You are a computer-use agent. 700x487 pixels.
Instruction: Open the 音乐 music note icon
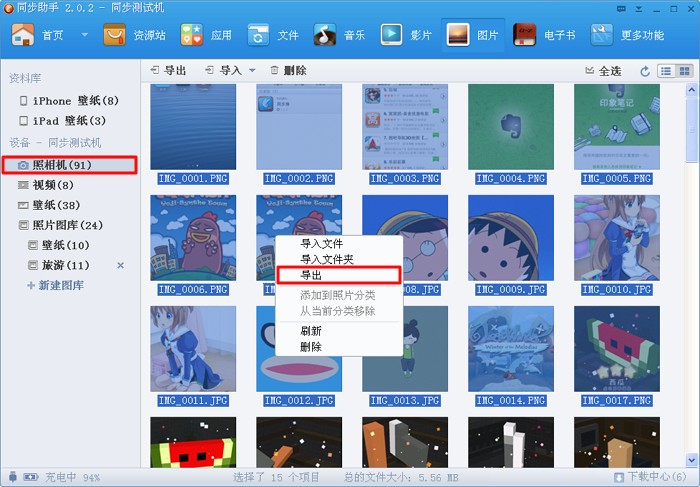pyautogui.click(x=325, y=35)
